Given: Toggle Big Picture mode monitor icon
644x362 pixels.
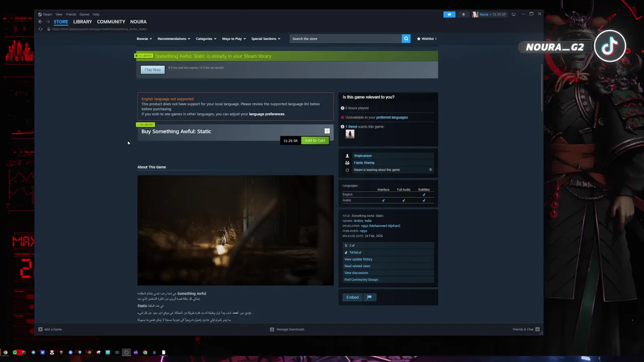Looking at the screenshot, I should [513, 14].
